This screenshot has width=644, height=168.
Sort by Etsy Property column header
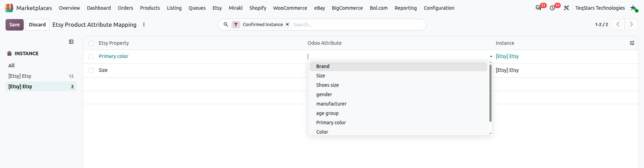tap(114, 43)
